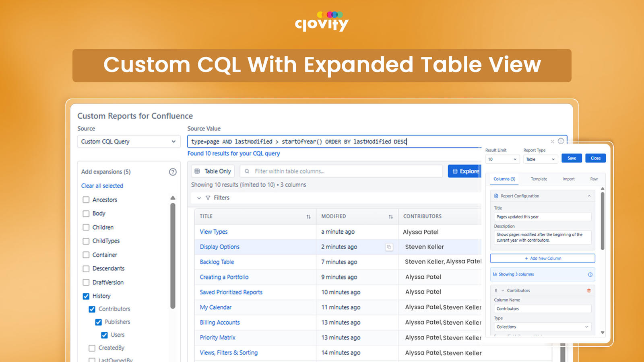Click the Report Configuration document icon

[x=496, y=196]
